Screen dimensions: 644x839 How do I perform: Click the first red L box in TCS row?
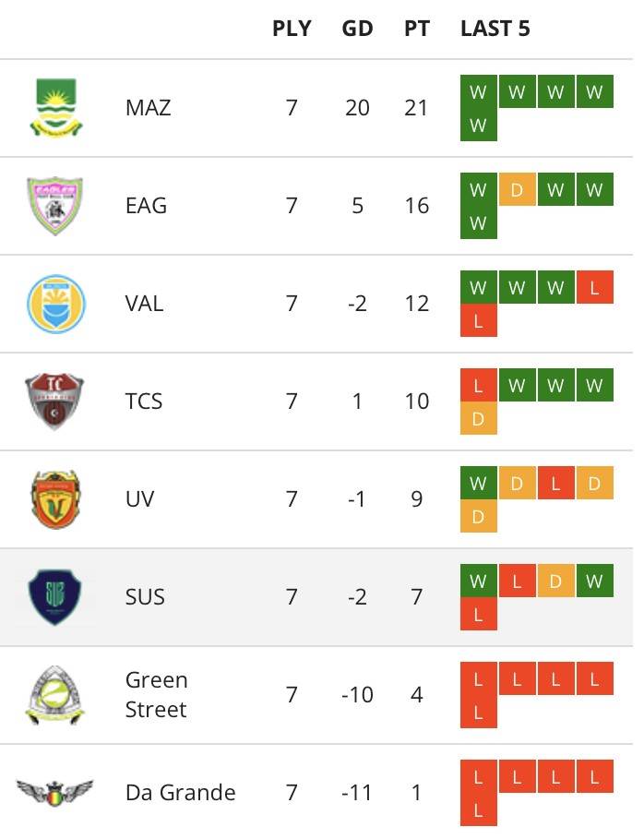coord(478,386)
